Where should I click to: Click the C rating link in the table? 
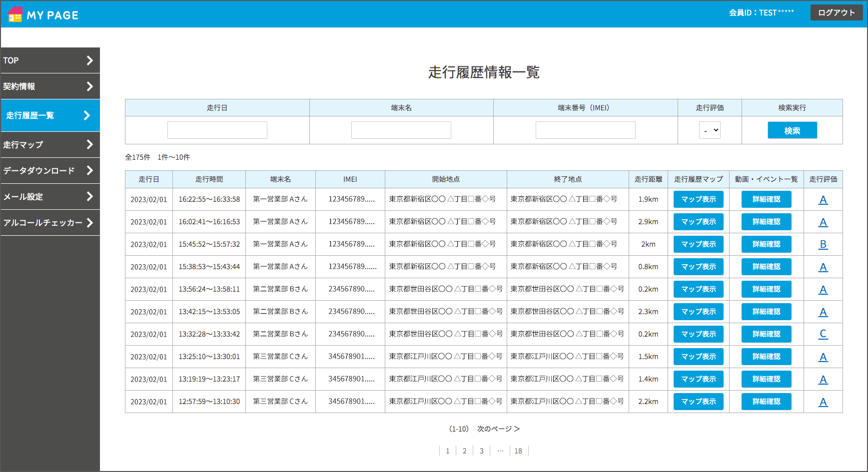(823, 334)
